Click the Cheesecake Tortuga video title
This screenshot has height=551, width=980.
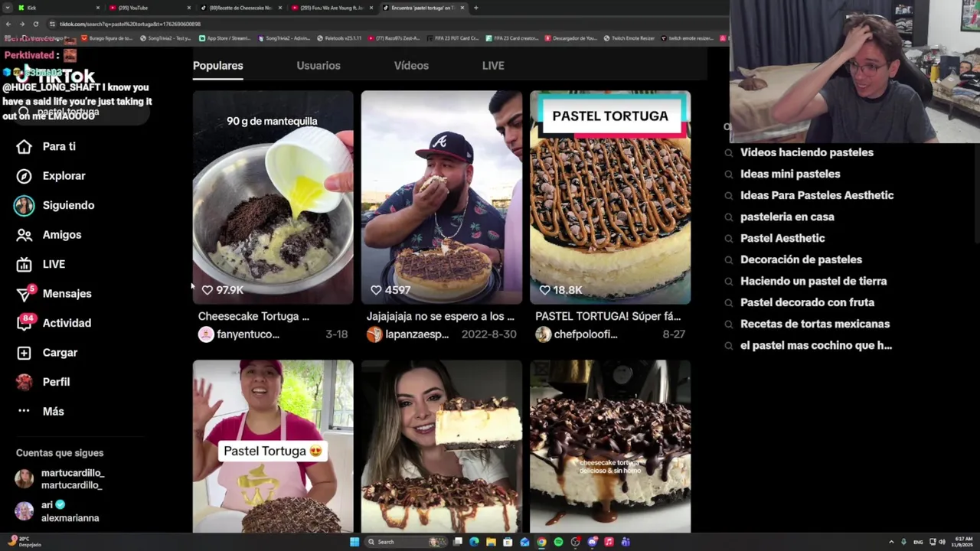point(253,316)
